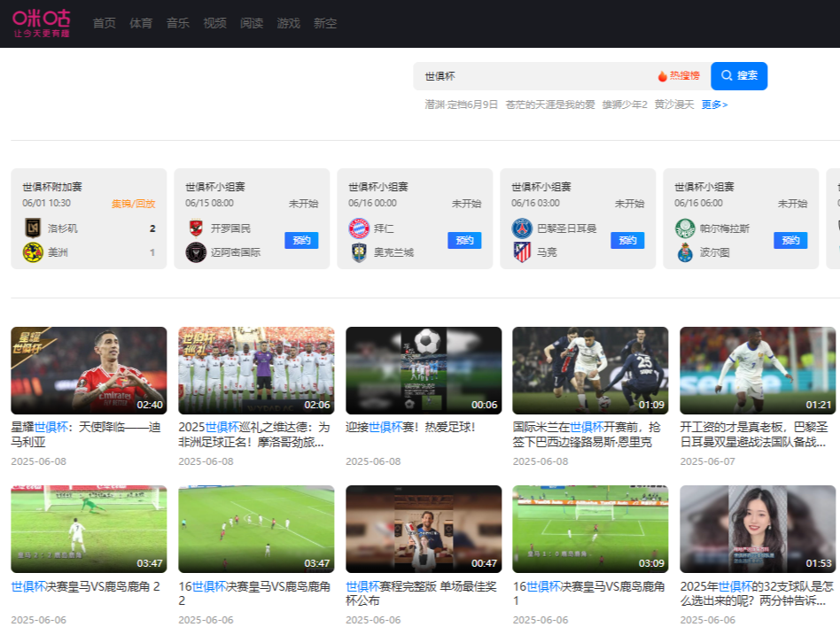Screen dimensions: 840x627
Task: Open the 2025年世俱杯的32支球队 video thumbnail
Action: click(758, 529)
